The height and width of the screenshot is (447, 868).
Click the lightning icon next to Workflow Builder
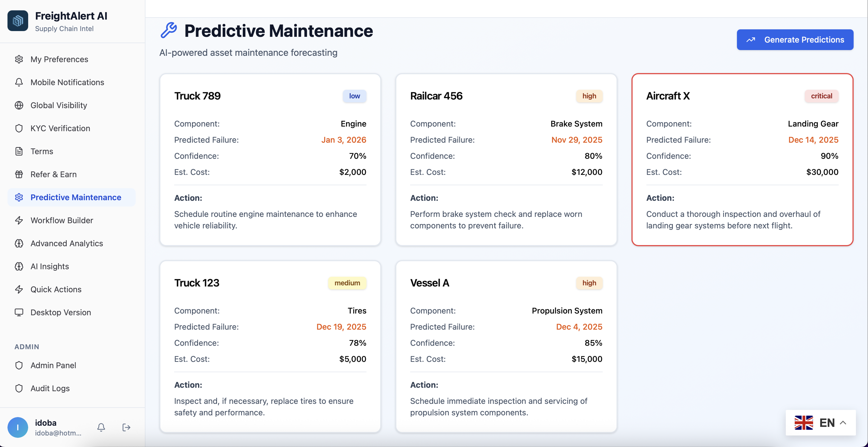pos(19,220)
